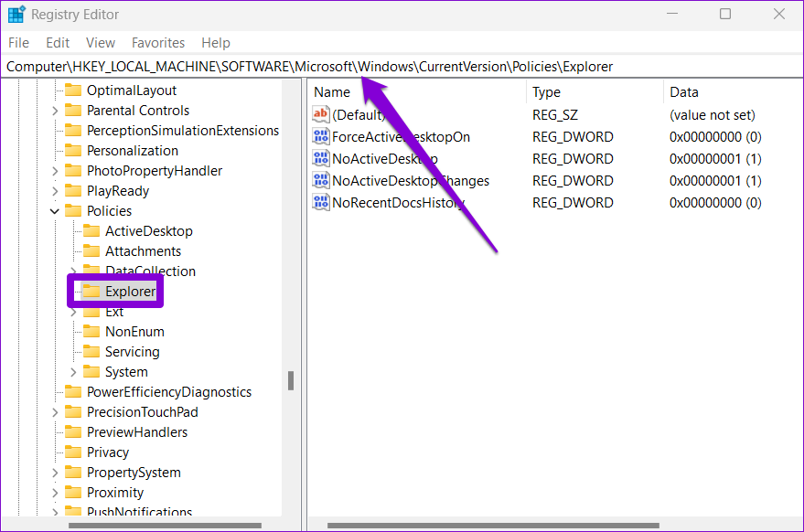Image resolution: width=804 pixels, height=532 pixels.
Task: Click the NoActiveDesktop data value 0x00000001 (1)
Action: point(715,159)
